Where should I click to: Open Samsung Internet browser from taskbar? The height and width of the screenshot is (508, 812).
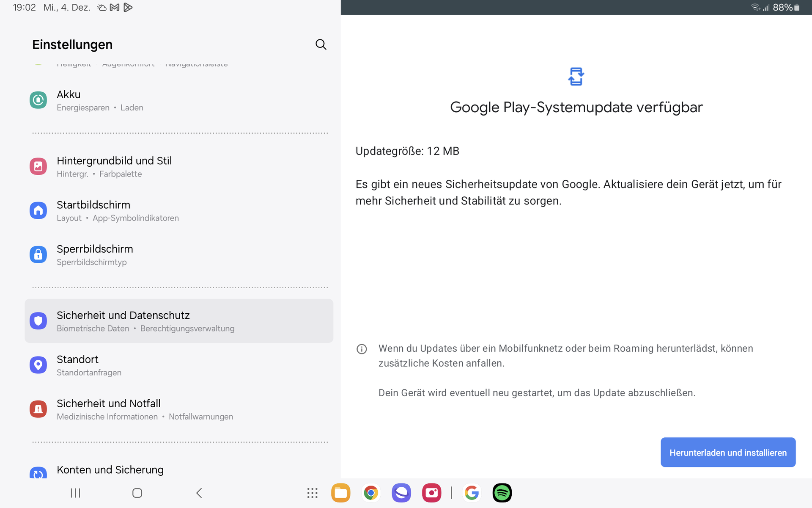(401, 493)
